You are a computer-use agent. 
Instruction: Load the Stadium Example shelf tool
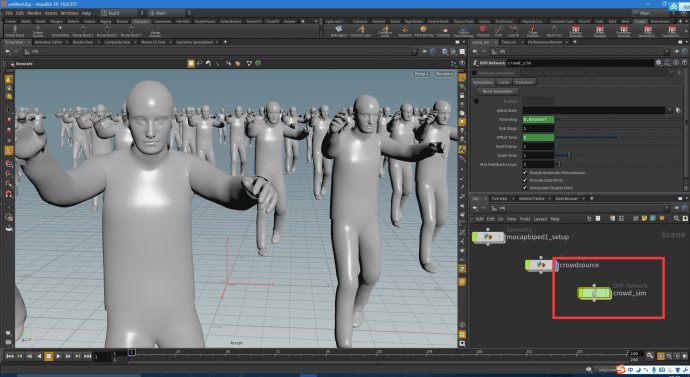tap(576, 31)
